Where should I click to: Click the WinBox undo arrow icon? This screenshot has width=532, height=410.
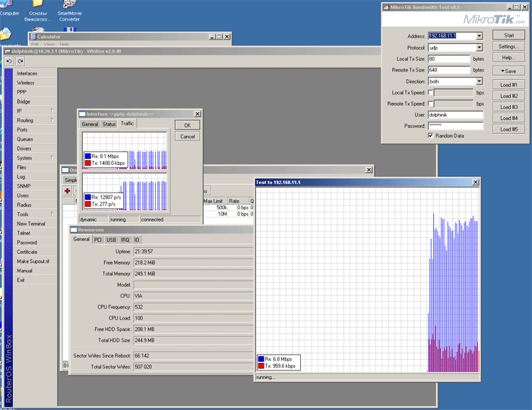(x=9, y=61)
